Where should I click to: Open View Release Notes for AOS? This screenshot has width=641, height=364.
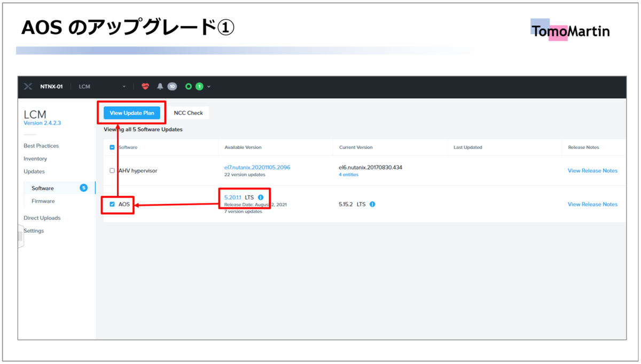(592, 204)
